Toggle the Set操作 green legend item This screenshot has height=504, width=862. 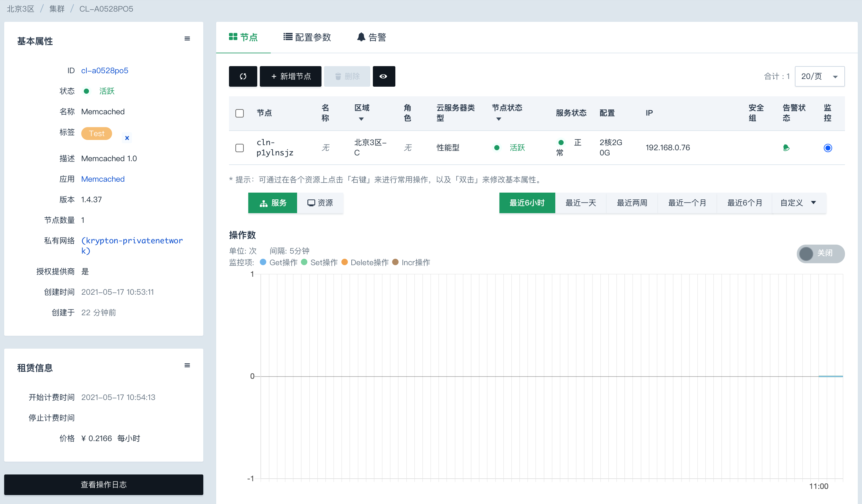[320, 263]
